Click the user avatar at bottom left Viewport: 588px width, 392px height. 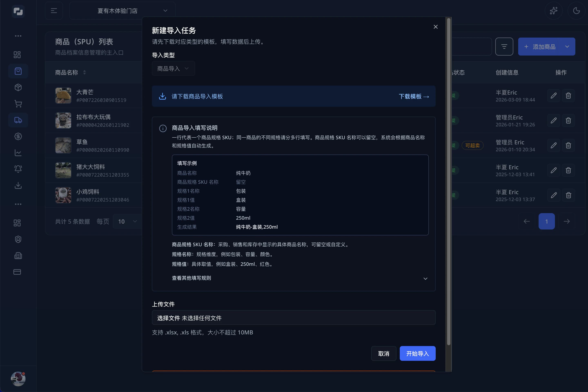(18, 379)
